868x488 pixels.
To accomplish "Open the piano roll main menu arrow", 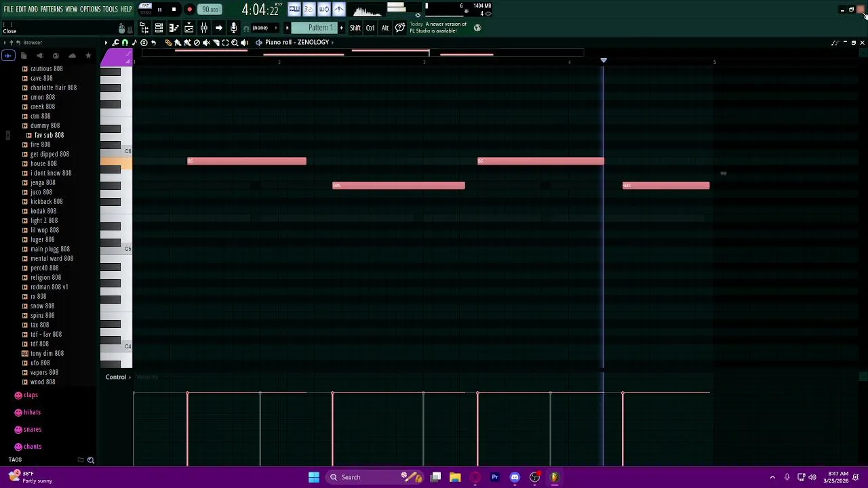I will pos(106,43).
